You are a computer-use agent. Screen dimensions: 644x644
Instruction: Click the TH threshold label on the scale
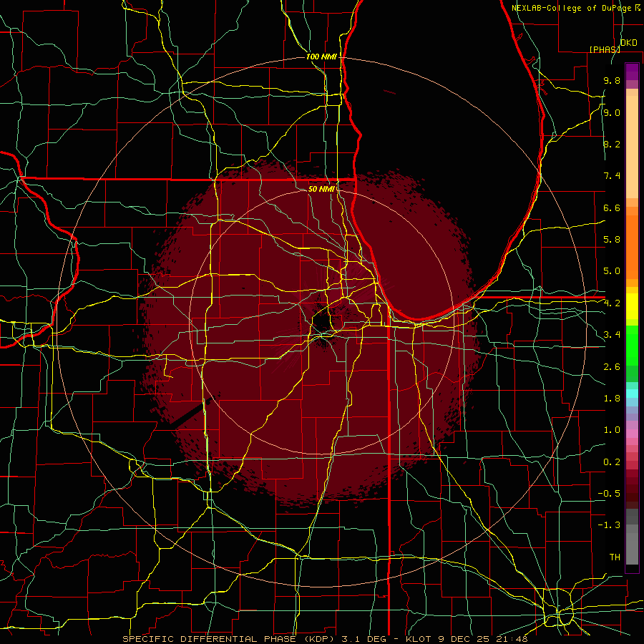click(615, 557)
